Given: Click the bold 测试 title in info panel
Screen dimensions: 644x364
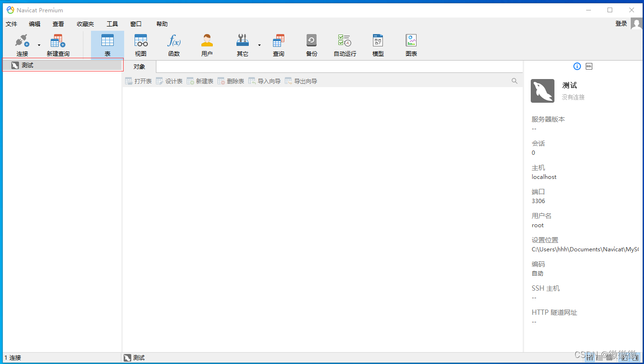Looking at the screenshot, I should [570, 86].
